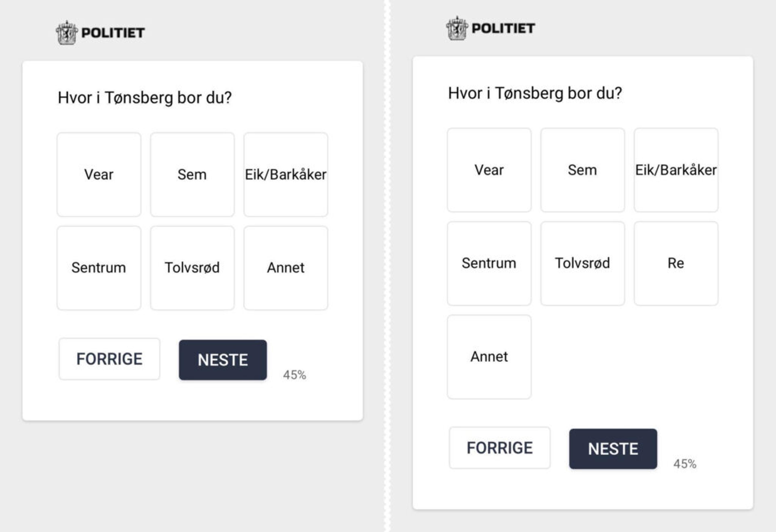776x532 pixels.
Task: Choose Tolvsrød in the right form
Action: [x=582, y=263]
